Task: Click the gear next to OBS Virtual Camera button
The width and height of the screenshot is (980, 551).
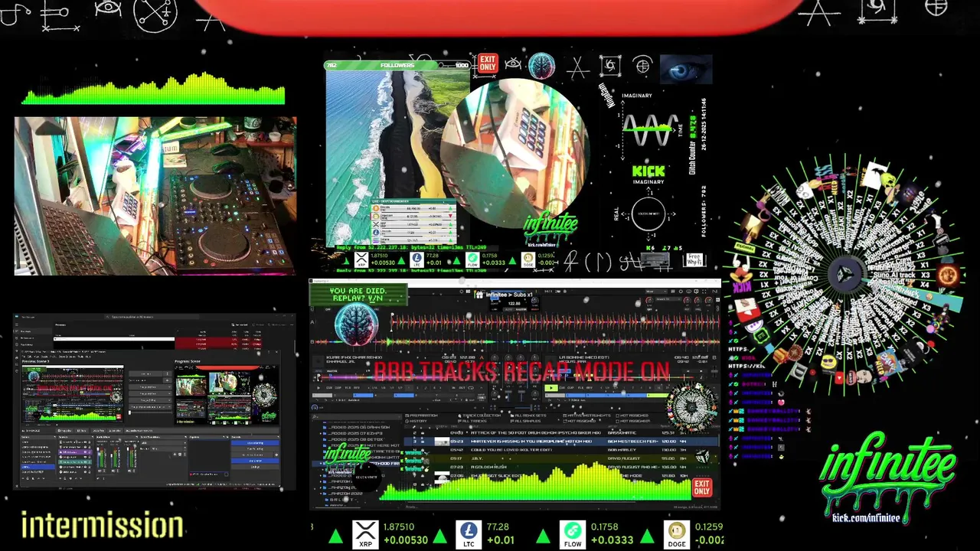Action: (276, 455)
